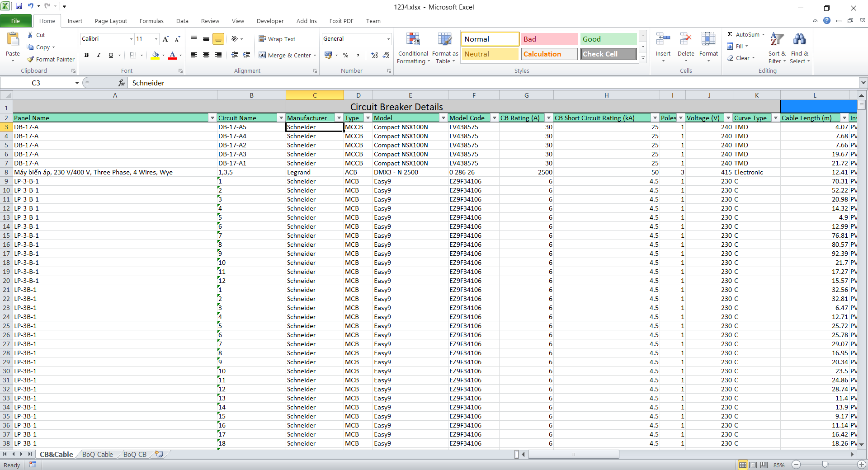
Task: Select column C header
Action: 315,95
